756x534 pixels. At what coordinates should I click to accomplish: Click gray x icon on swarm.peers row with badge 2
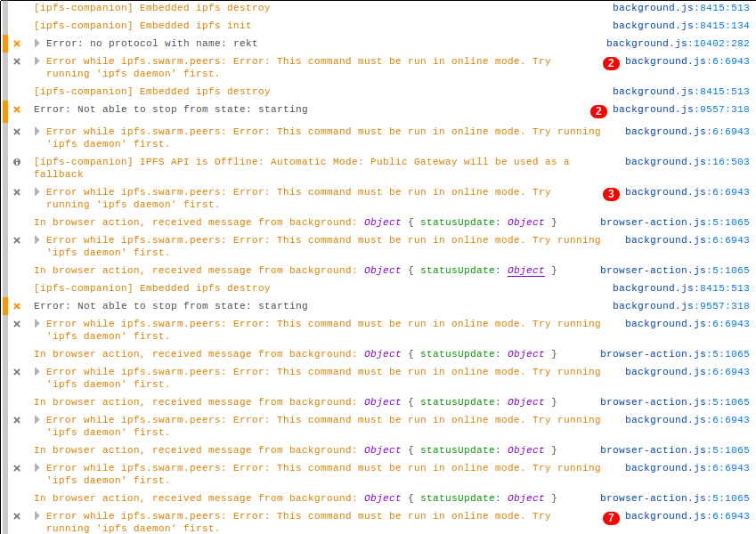17,61
